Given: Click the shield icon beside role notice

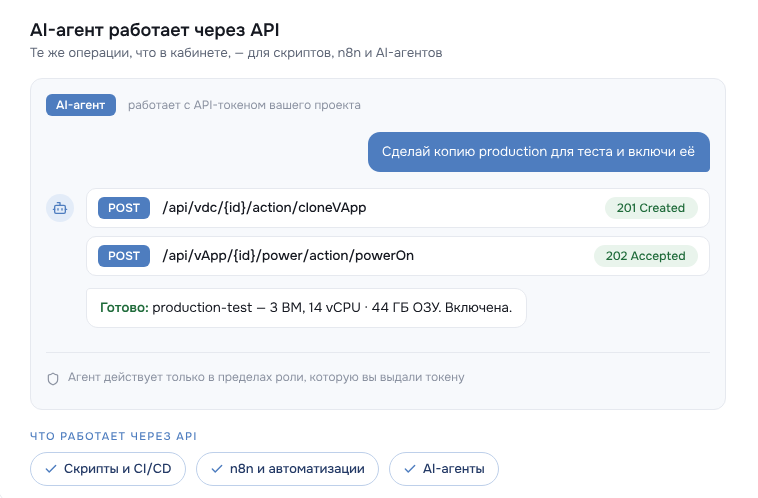Looking at the screenshot, I should coord(53,379).
